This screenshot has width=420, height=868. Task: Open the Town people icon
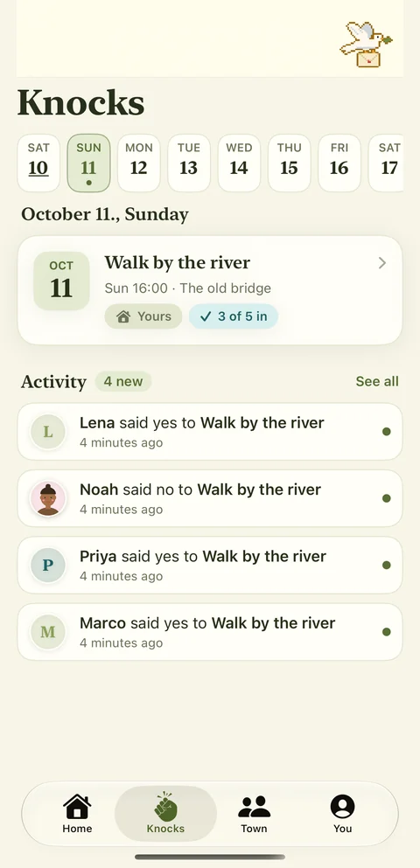pos(254,807)
